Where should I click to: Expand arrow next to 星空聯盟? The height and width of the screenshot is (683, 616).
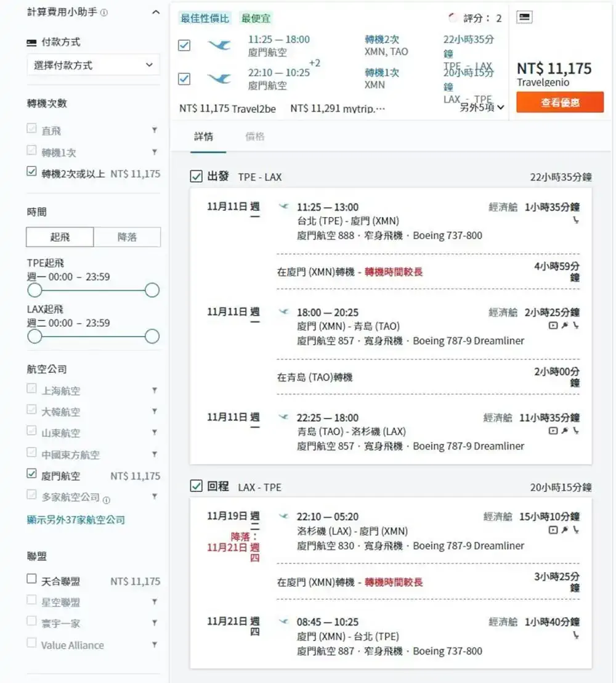click(x=155, y=602)
